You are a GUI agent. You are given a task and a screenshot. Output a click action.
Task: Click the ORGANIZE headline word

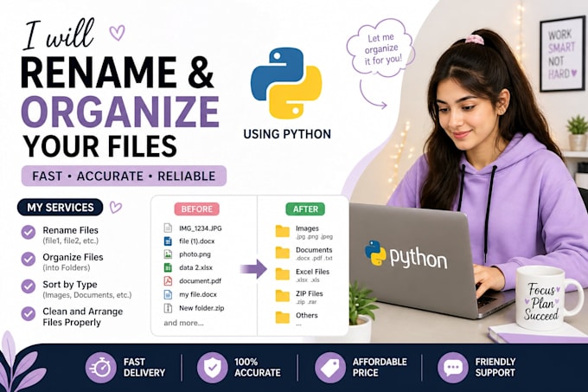120,111
